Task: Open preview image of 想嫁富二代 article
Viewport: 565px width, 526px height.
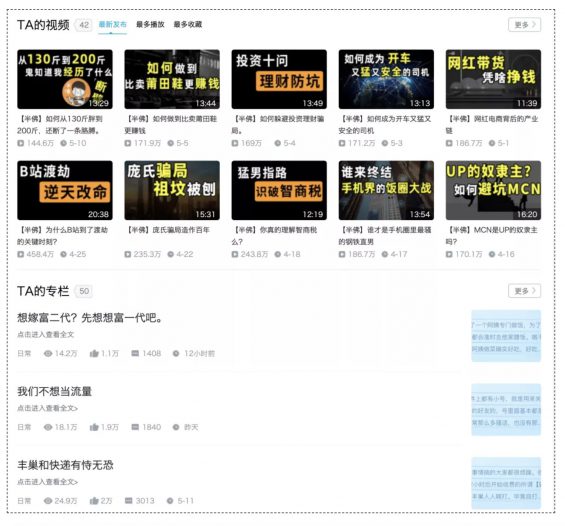Action: coord(506,336)
